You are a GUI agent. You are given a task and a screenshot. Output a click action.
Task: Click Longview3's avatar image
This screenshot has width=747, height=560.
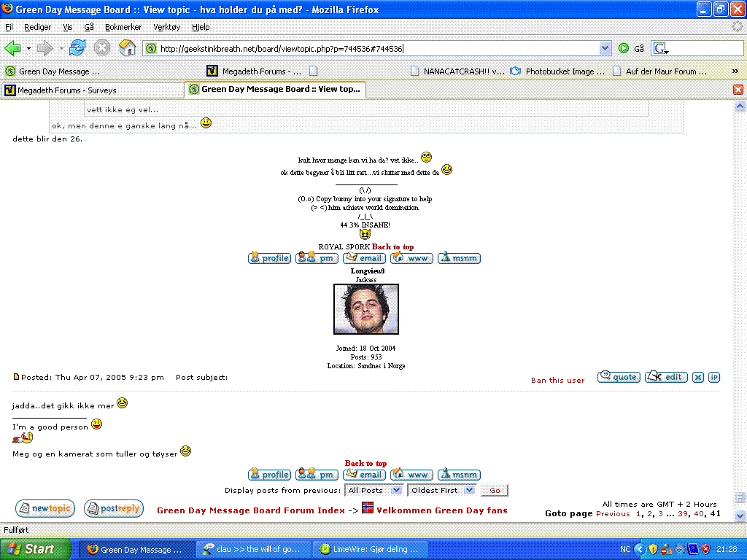pyautogui.click(x=366, y=309)
